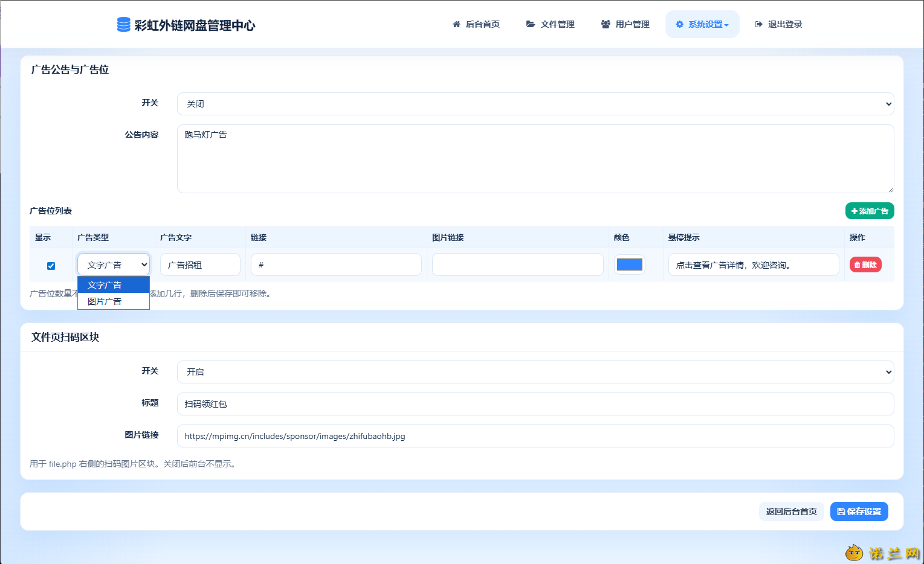Click the 保存设置 button

click(x=859, y=511)
